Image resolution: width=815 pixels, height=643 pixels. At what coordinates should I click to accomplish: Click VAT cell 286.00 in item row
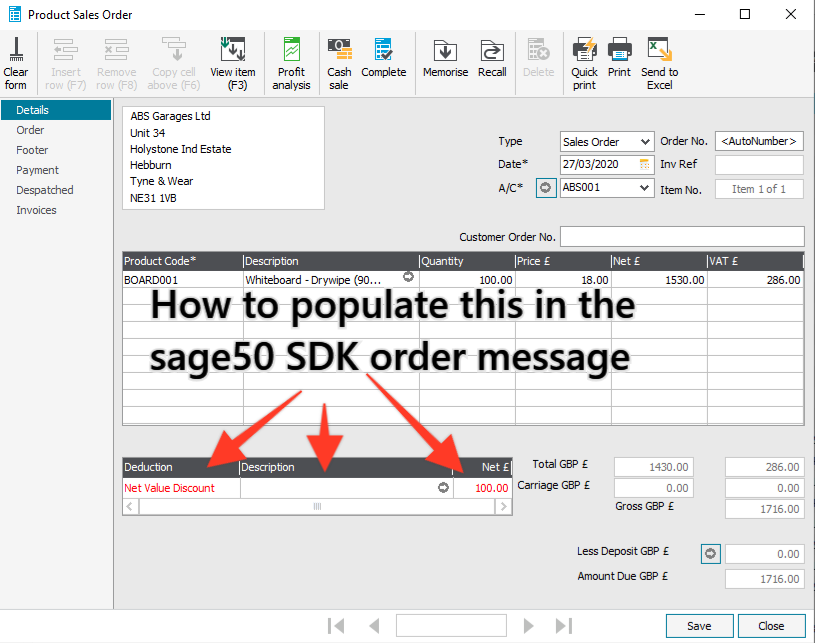[x=756, y=280]
